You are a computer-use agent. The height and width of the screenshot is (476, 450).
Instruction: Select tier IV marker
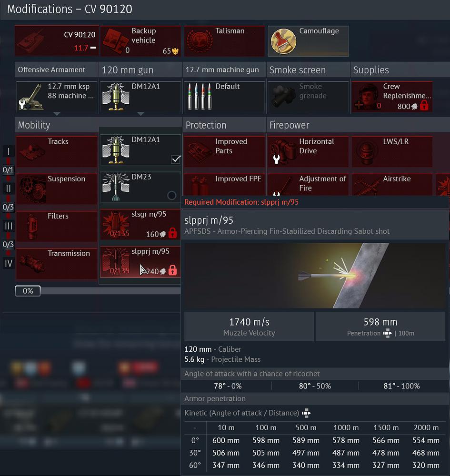(9, 263)
